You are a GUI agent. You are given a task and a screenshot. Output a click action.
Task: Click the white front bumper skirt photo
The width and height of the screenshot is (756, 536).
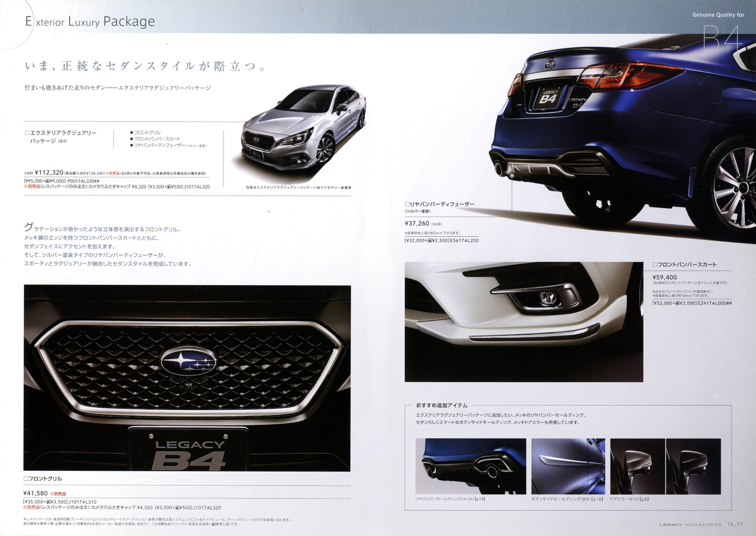click(524, 322)
